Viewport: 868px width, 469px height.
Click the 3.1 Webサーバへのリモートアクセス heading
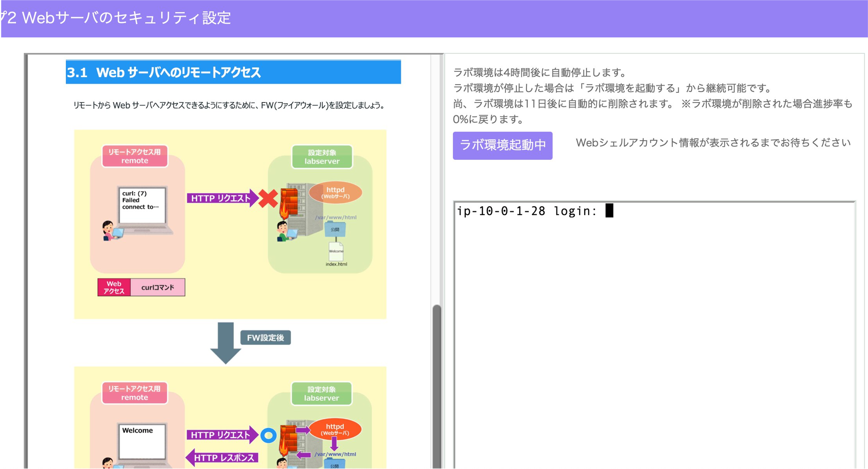point(233,72)
